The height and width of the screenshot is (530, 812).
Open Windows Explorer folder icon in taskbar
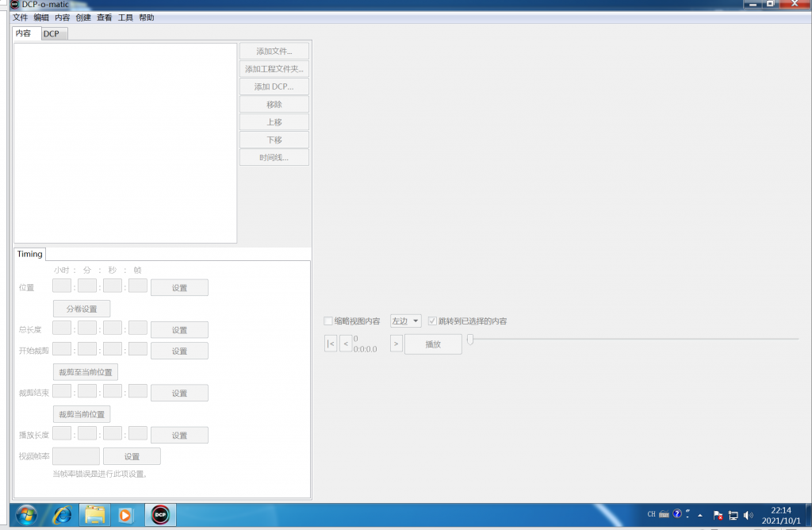95,514
